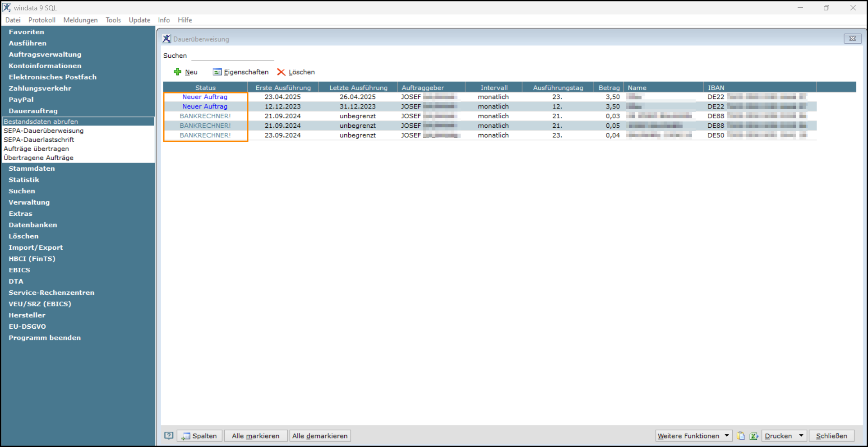The height and width of the screenshot is (447, 868).
Task: Sort by the Status column header
Action: [x=205, y=88]
